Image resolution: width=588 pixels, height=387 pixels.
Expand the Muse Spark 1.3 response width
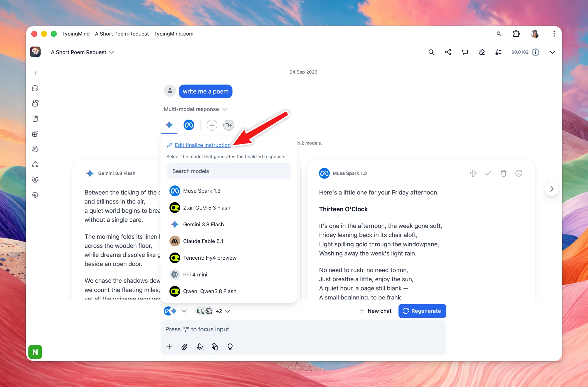[473, 173]
